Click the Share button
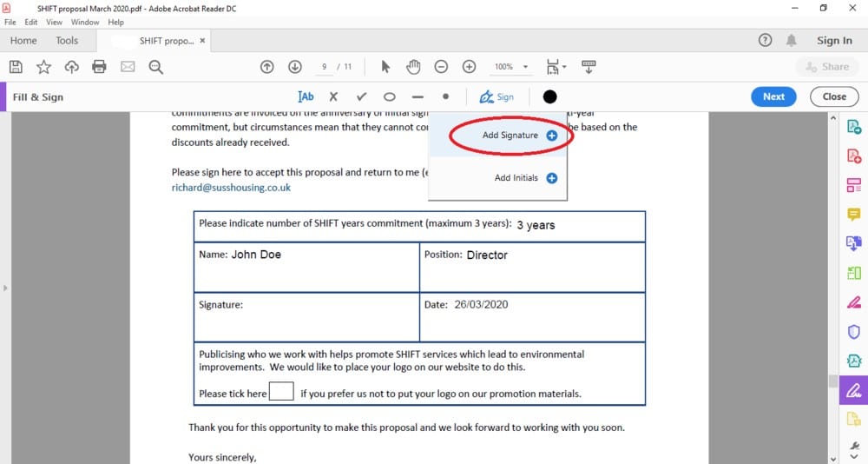Viewport: 868px width, 464px height. tap(828, 67)
